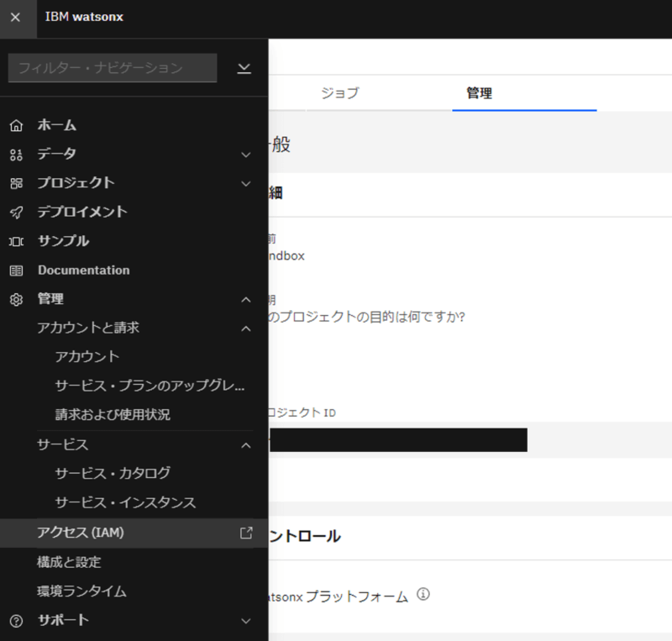
Task: Open the デプロイメント menu item
Action: tap(82, 212)
